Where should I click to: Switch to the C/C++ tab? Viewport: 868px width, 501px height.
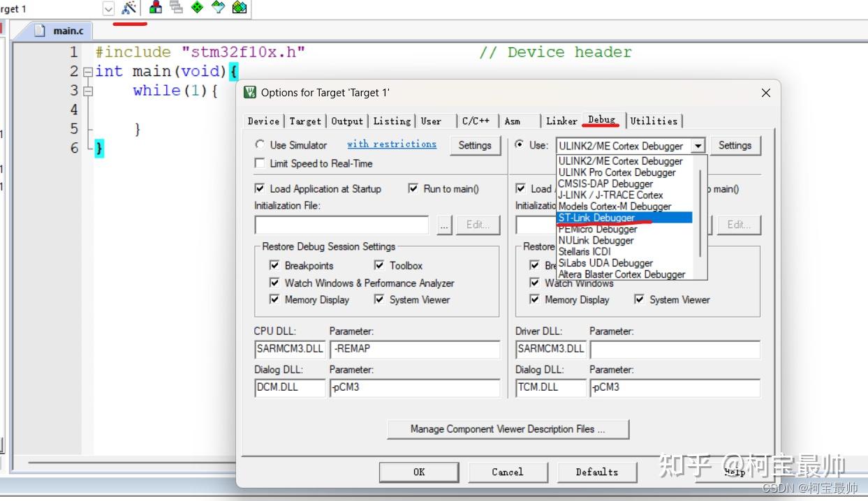[476, 121]
